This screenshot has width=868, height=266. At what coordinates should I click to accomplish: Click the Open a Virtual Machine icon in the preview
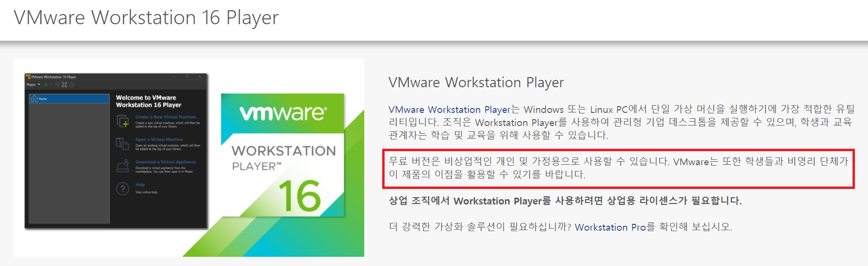tap(122, 143)
